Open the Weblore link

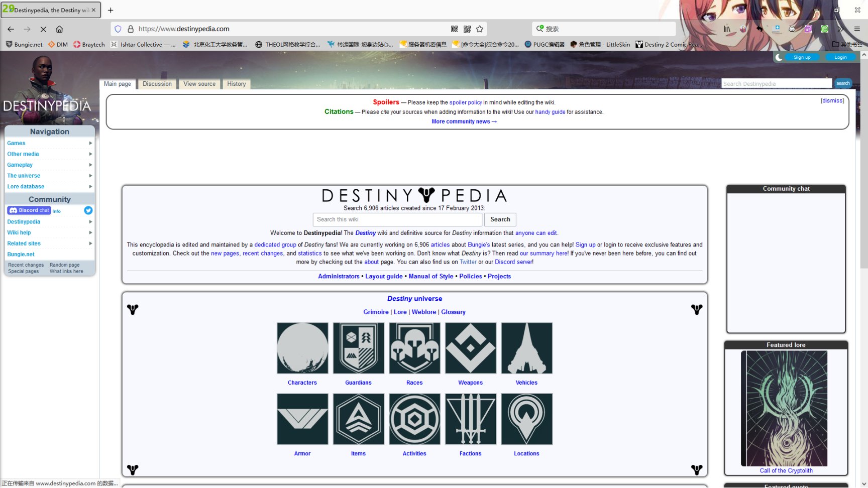pyautogui.click(x=424, y=312)
